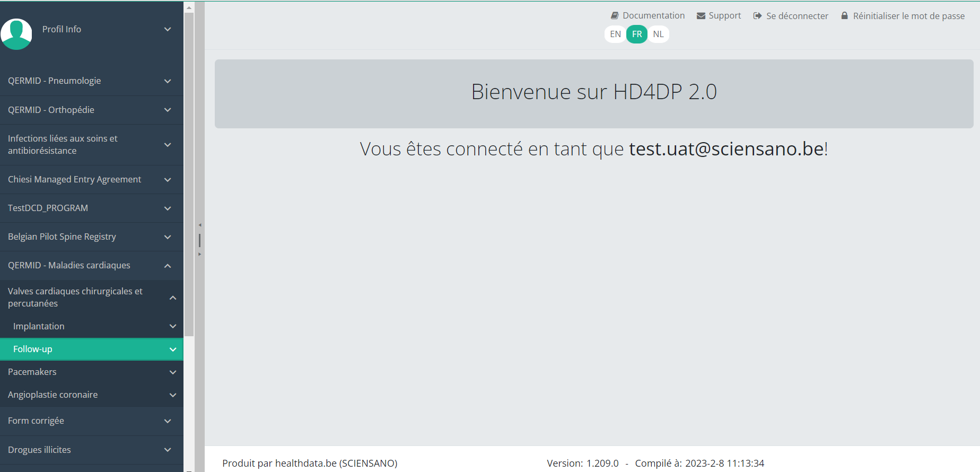Click the Support envelope icon
The height and width of the screenshot is (472, 980).
(x=701, y=16)
